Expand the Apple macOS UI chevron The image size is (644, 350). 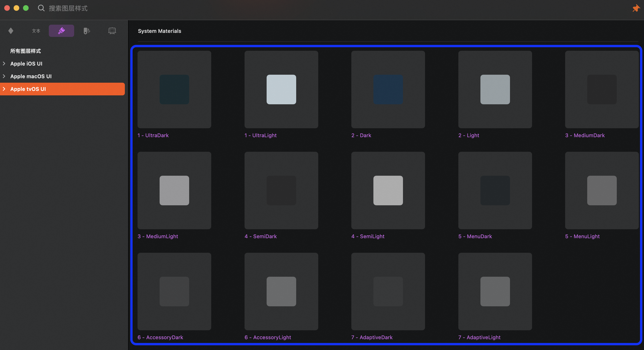(x=4, y=76)
